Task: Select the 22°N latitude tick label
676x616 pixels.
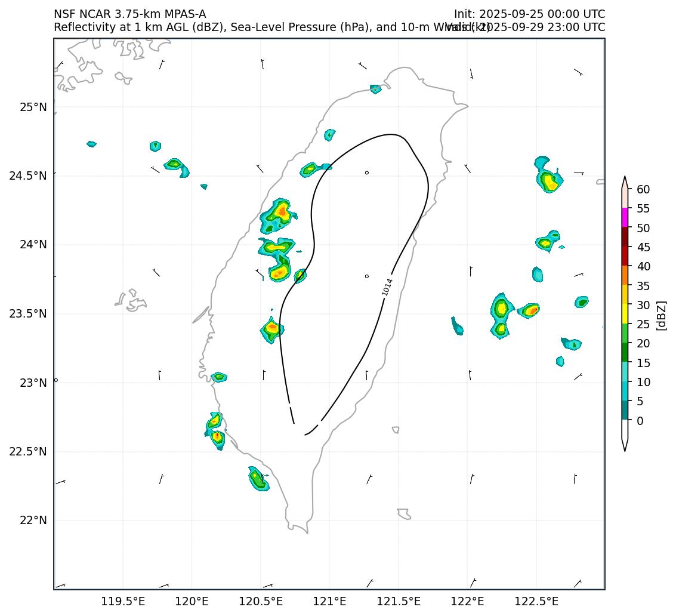Action: [32, 520]
